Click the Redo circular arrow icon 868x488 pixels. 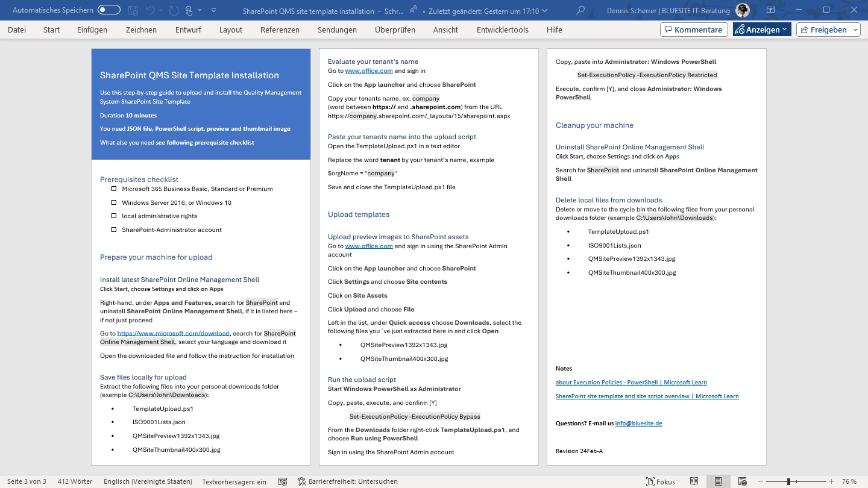pyautogui.click(x=174, y=10)
